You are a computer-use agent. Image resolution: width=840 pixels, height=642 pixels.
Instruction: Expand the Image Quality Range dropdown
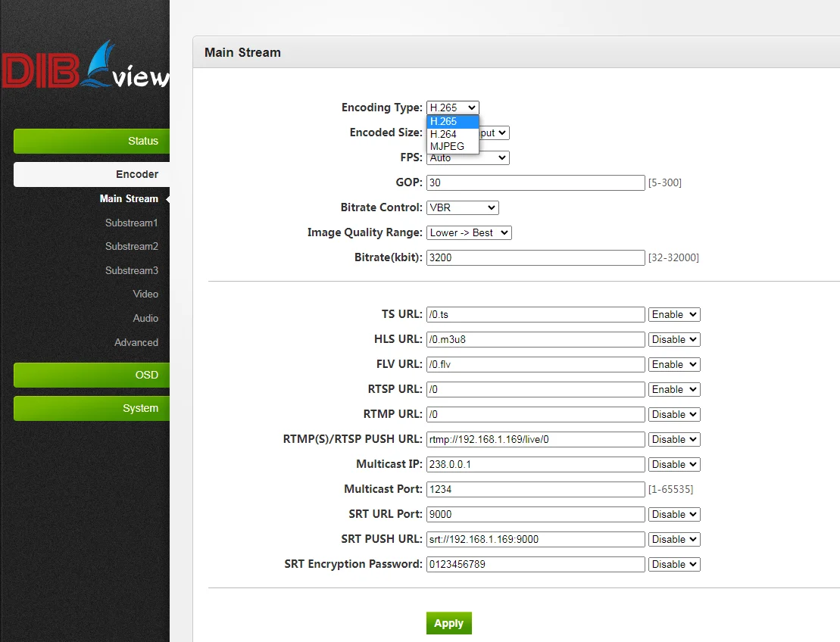point(469,232)
